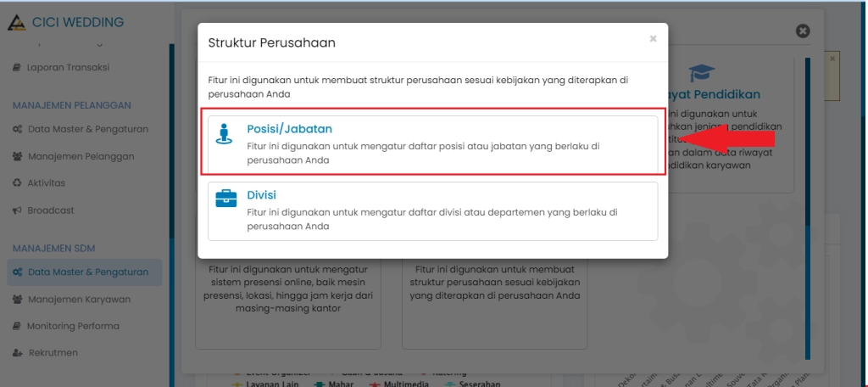The image size is (868, 387).
Task: Open the Divisi option
Action: [432, 210]
